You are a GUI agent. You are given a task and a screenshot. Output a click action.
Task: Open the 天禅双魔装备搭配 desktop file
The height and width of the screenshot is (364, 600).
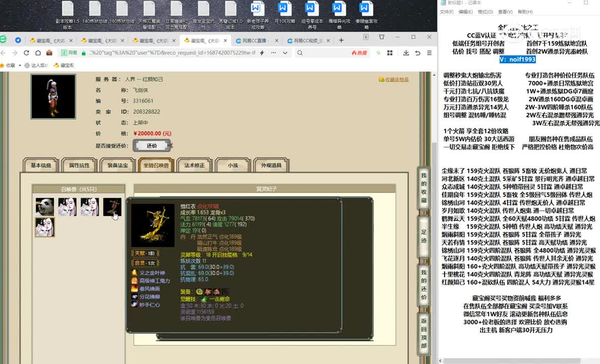[149, 15]
